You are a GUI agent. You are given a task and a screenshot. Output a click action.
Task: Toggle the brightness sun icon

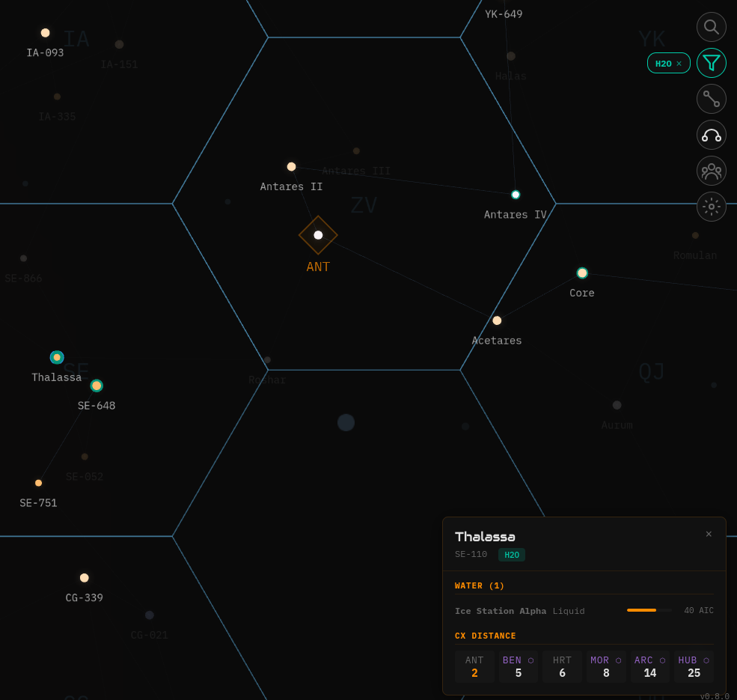click(x=711, y=207)
